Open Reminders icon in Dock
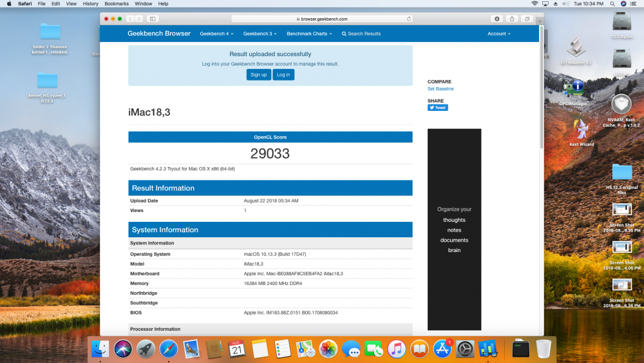The image size is (644, 363). [x=283, y=349]
